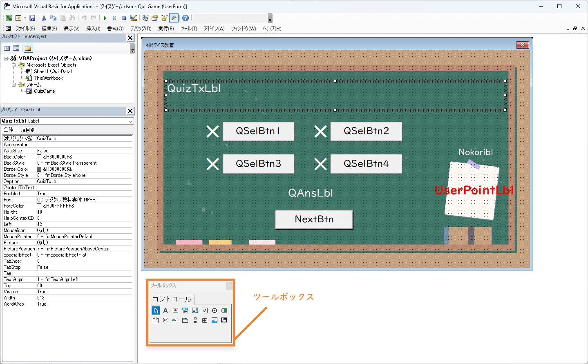Screen dimensions: 588x364
Task: Click the ForeColor swatch in Properties
Action: [x=39, y=206]
